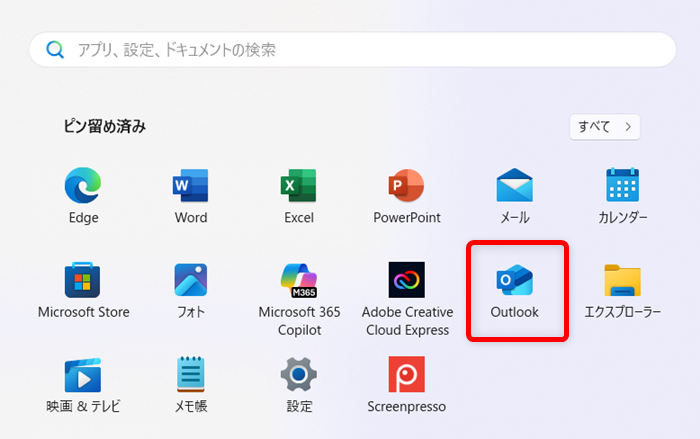Launch Microsoft 365 Copilot
This screenshot has height=439, width=700.
(299, 281)
